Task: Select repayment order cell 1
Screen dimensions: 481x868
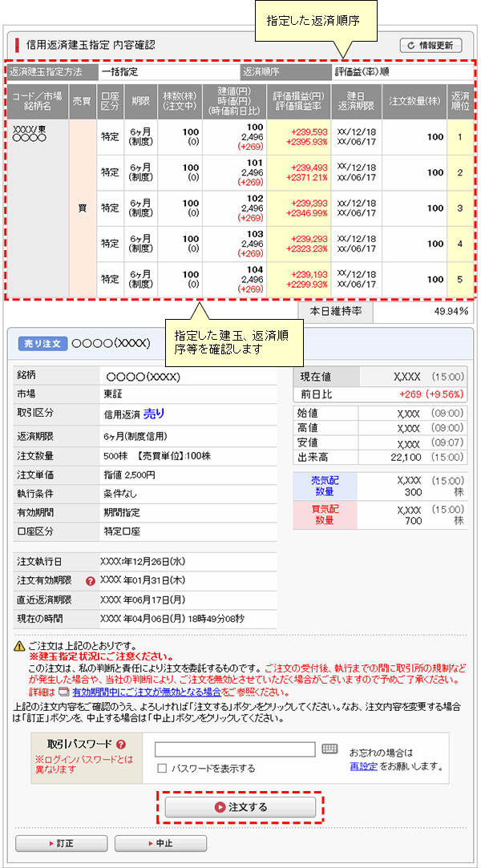Action: [460, 137]
